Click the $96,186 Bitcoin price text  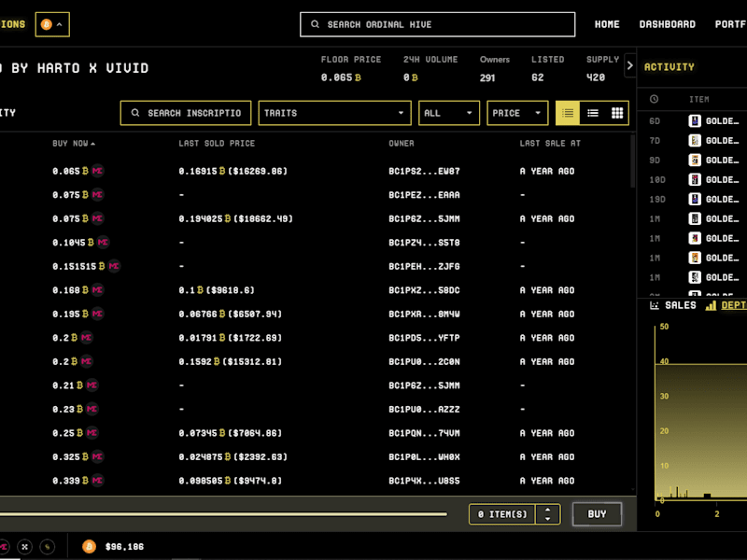124,547
